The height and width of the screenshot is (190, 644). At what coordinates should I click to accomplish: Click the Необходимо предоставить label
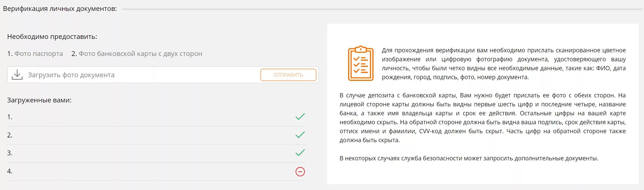click(52, 37)
